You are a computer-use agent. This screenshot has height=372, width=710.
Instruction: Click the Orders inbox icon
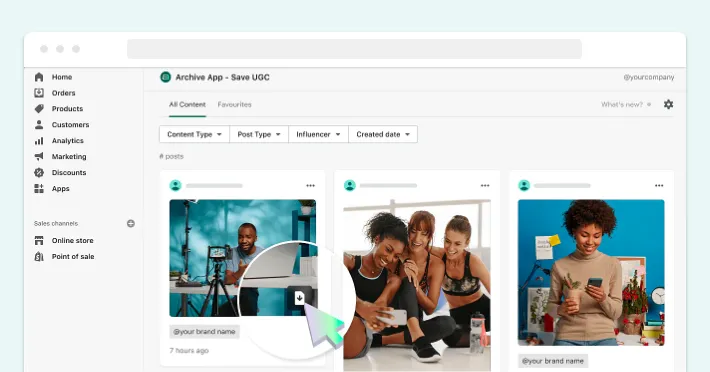click(x=39, y=93)
